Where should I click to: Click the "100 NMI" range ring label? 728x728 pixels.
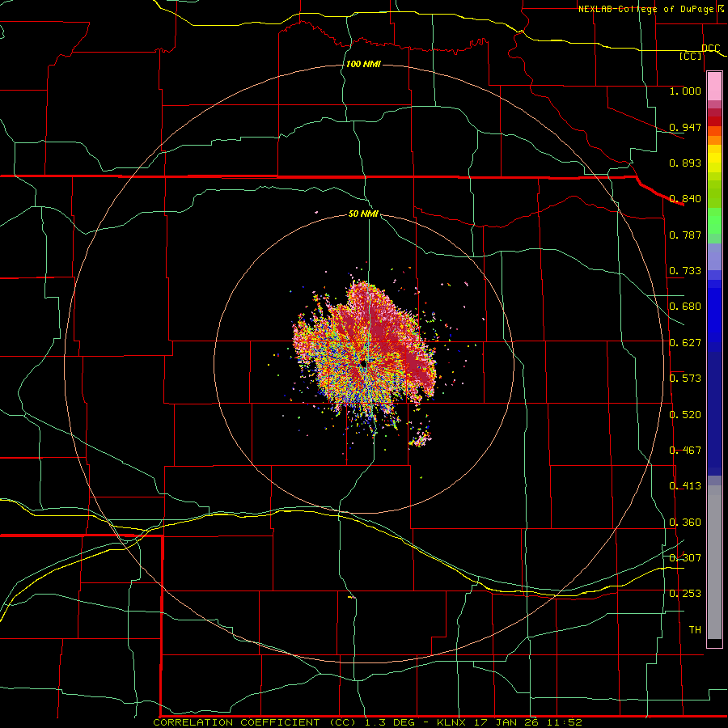tap(363, 64)
